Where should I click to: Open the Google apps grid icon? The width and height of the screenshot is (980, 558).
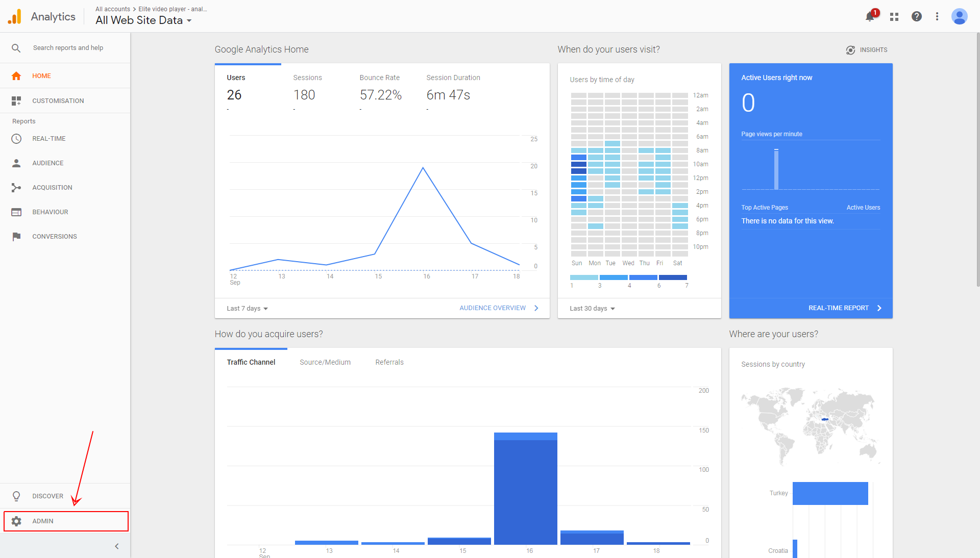(894, 17)
